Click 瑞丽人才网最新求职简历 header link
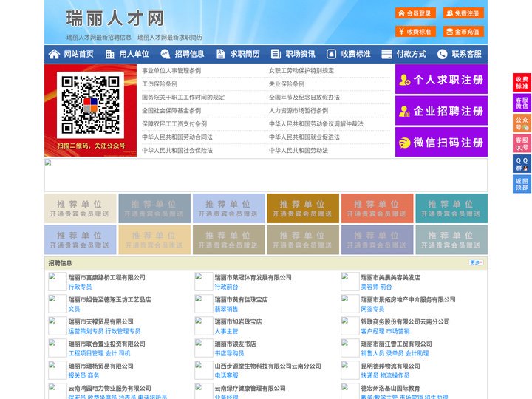The image size is (532, 399). (x=170, y=38)
